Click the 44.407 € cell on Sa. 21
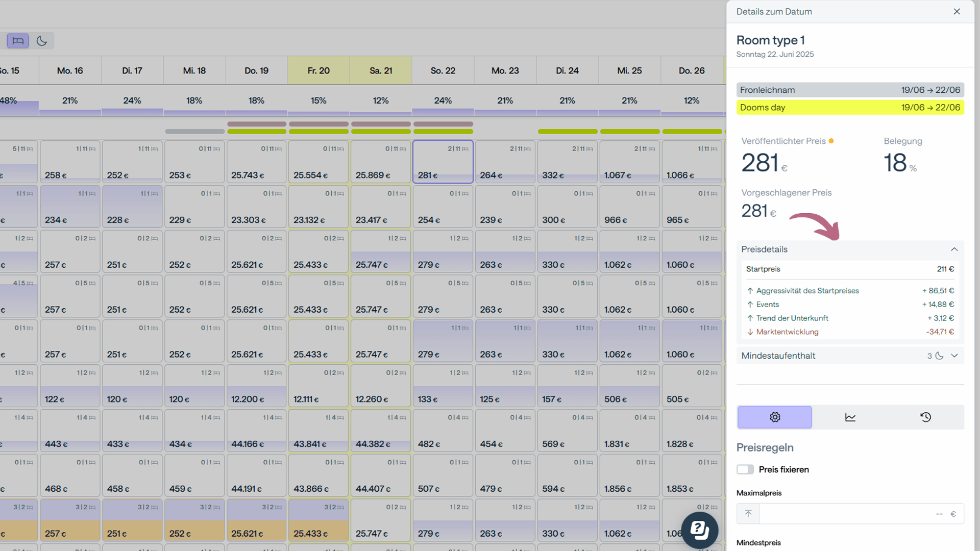Screen dimensions: 980x551 coord(381,475)
